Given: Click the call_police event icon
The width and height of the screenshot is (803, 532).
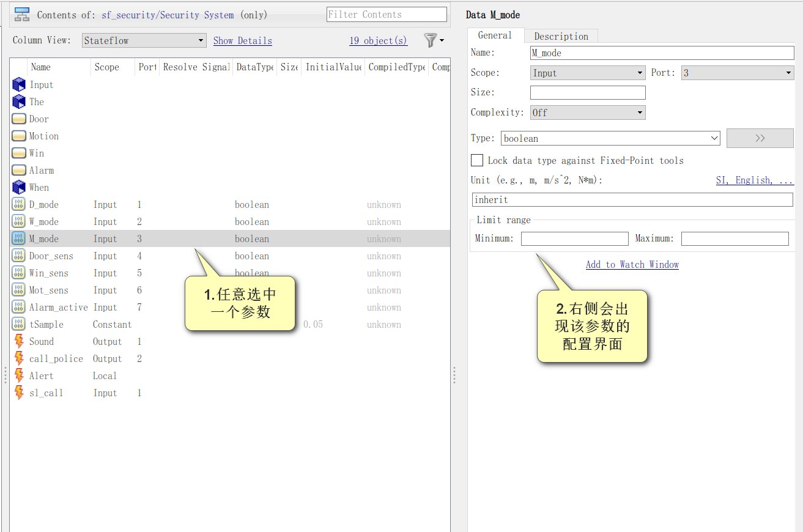Looking at the screenshot, I should point(18,358).
